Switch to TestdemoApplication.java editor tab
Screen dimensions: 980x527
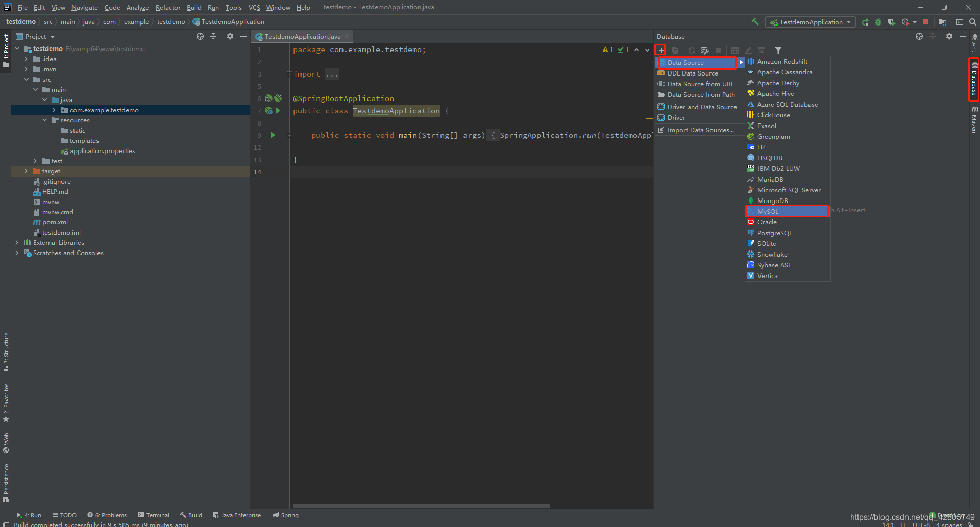pos(303,36)
